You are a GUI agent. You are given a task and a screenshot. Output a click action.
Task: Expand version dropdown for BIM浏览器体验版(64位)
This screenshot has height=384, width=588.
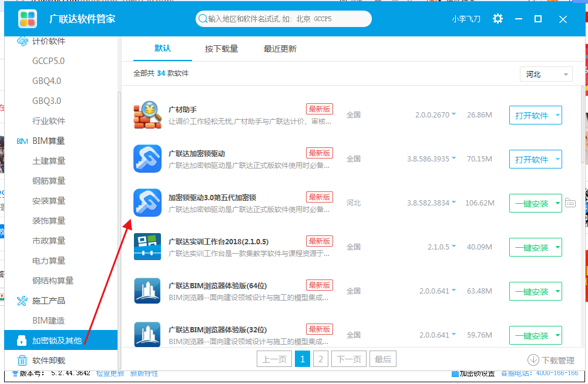453,290
